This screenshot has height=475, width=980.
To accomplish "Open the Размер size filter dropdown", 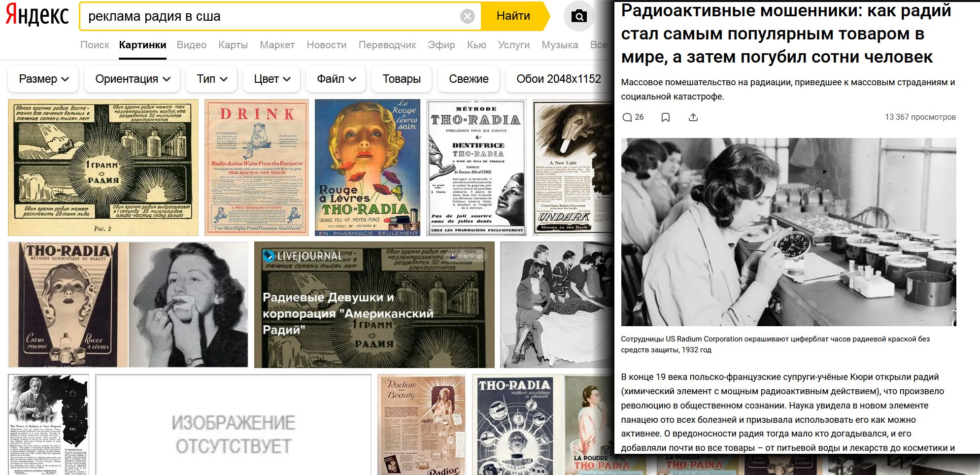I will [x=43, y=79].
